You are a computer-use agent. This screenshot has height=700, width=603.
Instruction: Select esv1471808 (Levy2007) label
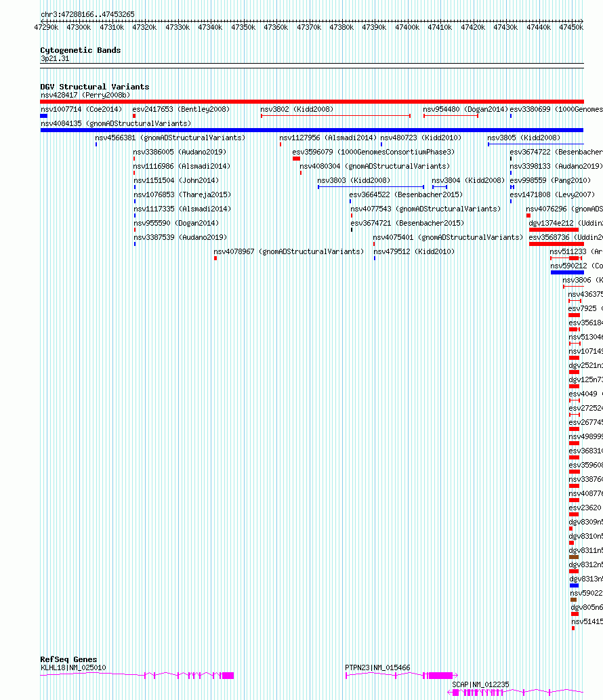click(553, 195)
